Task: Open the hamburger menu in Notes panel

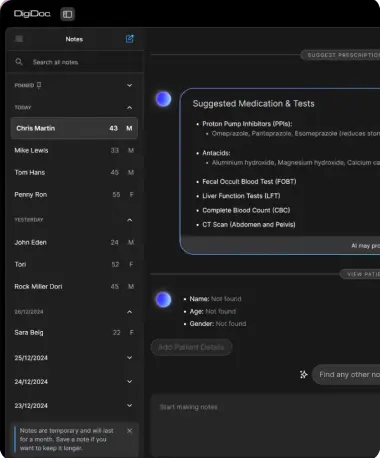Action: point(19,39)
